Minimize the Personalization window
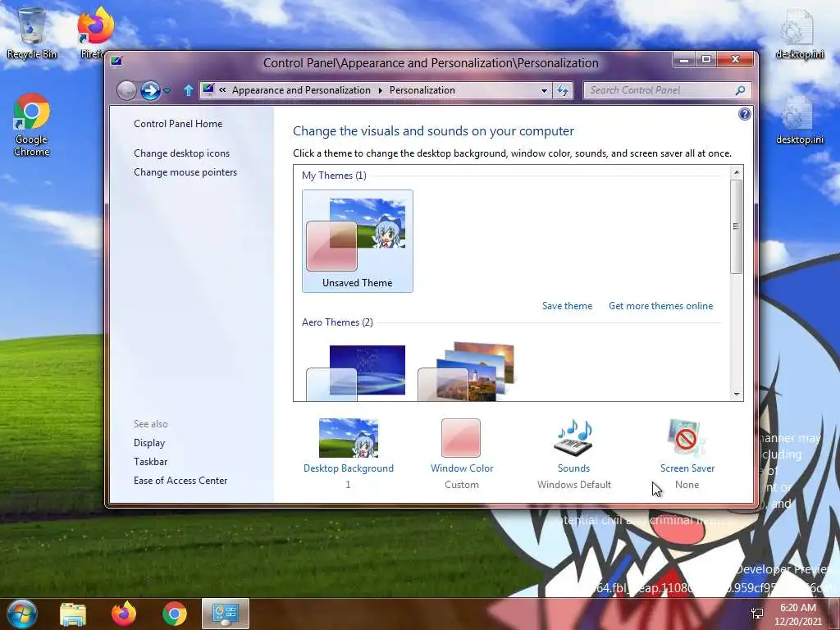Screen dimensions: 840x630 click(684, 59)
